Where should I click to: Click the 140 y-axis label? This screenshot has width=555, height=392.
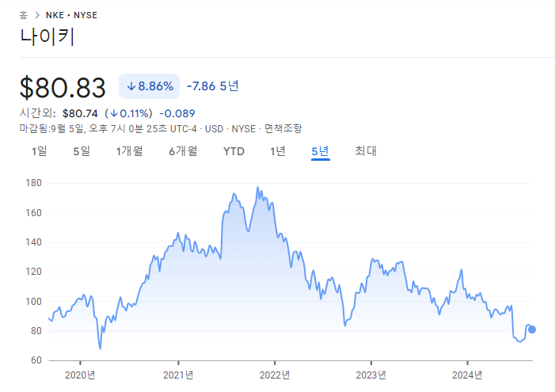tap(33, 242)
